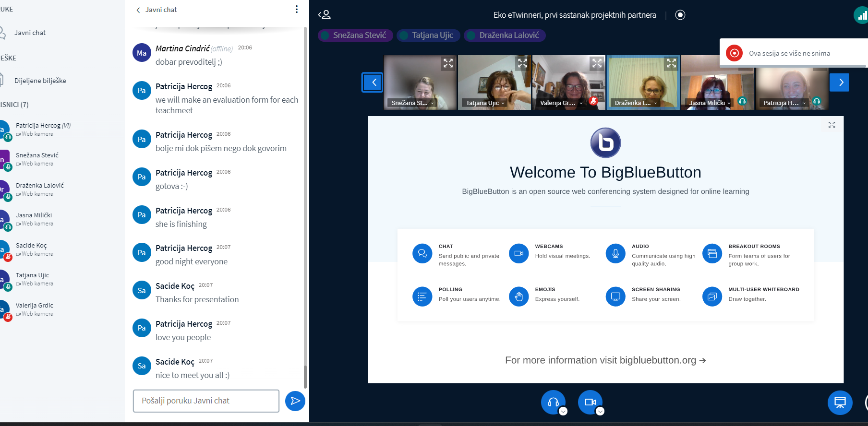The height and width of the screenshot is (426, 868).
Task: Open audio device options chevron
Action: tap(563, 411)
